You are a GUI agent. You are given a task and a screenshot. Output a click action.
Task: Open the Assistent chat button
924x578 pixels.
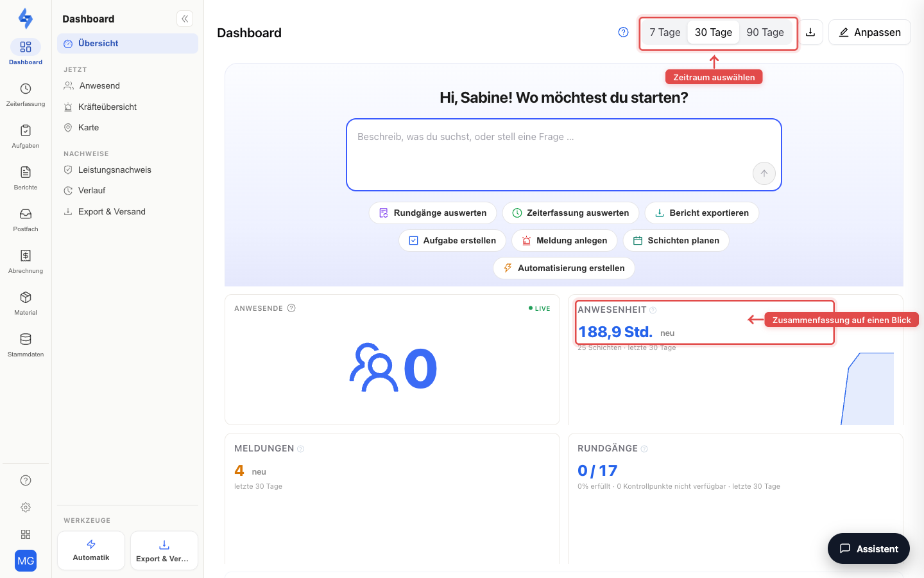pyautogui.click(x=869, y=548)
